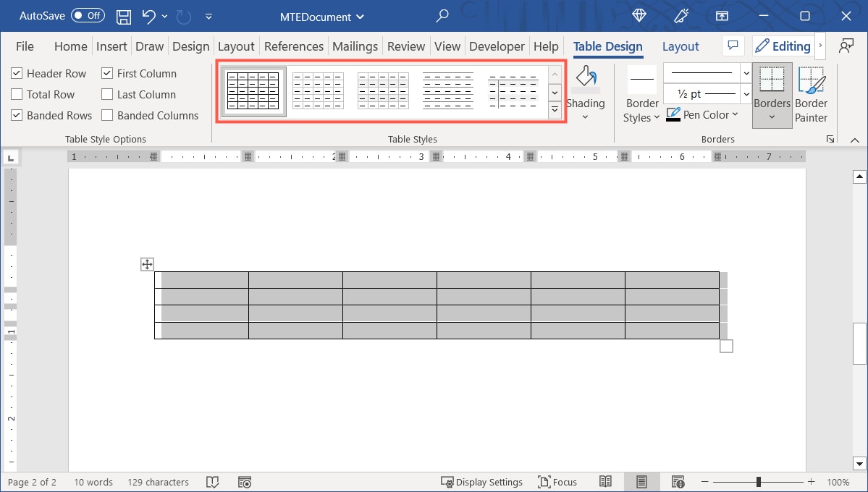Open Display Settings from status bar
The width and height of the screenshot is (868, 492).
click(482, 481)
